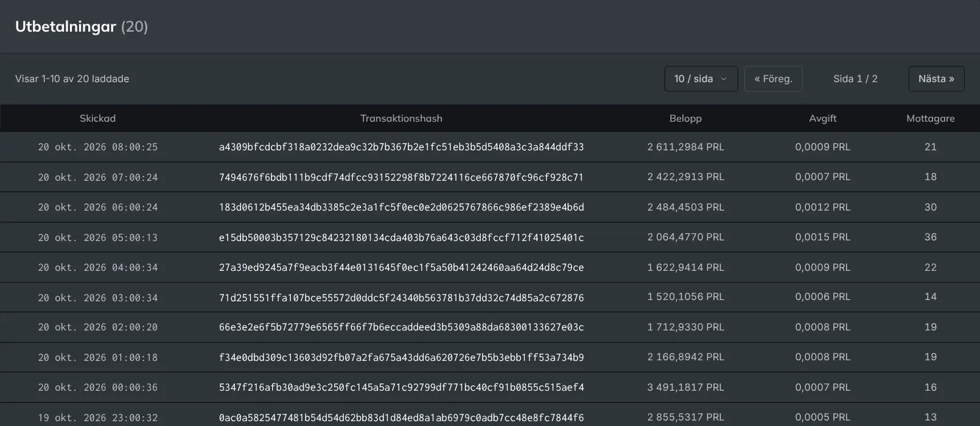Open transaction hash starting with 66e3e2e6
Image resolution: width=980 pixels, height=426 pixels.
click(x=401, y=327)
